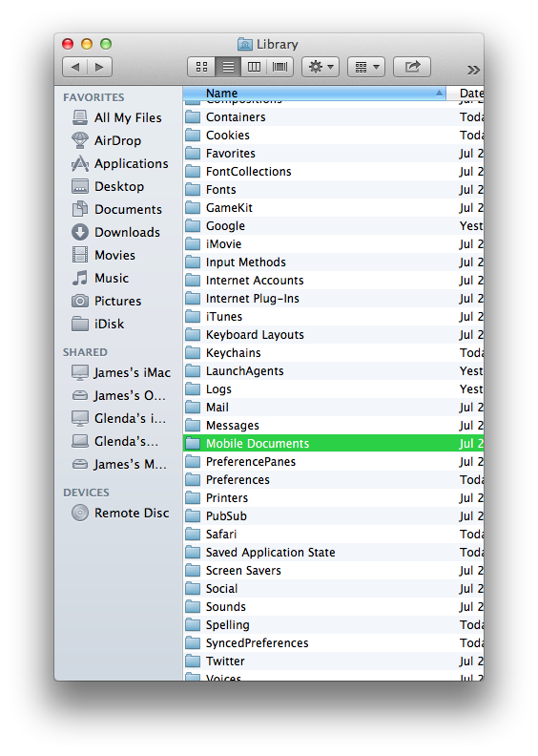Select the Cookies folder icon
Viewport: 538px width, 756px height.
pyautogui.click(x=193, y=136)
